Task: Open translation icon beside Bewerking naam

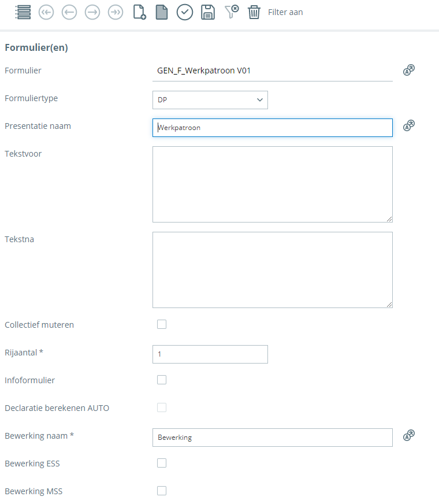Action: pos(409,435)
